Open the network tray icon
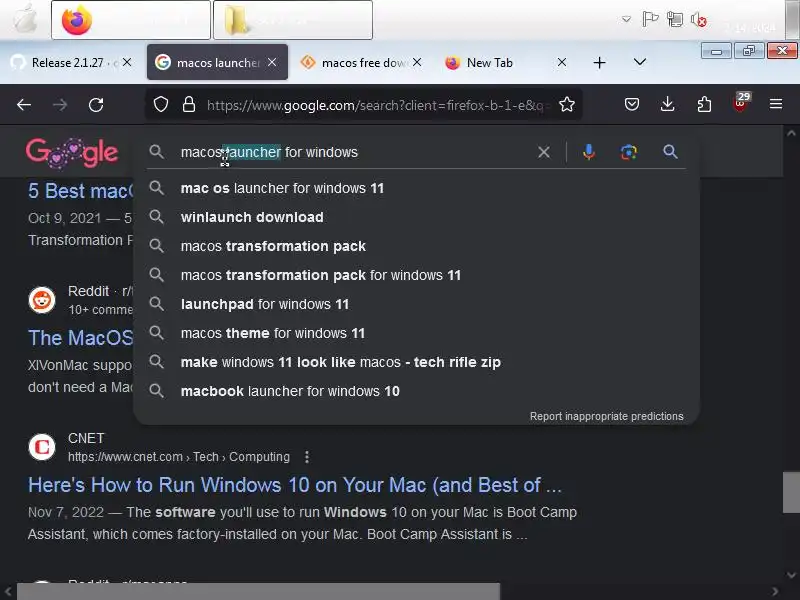800x600 pixels. tap(675, 19)
